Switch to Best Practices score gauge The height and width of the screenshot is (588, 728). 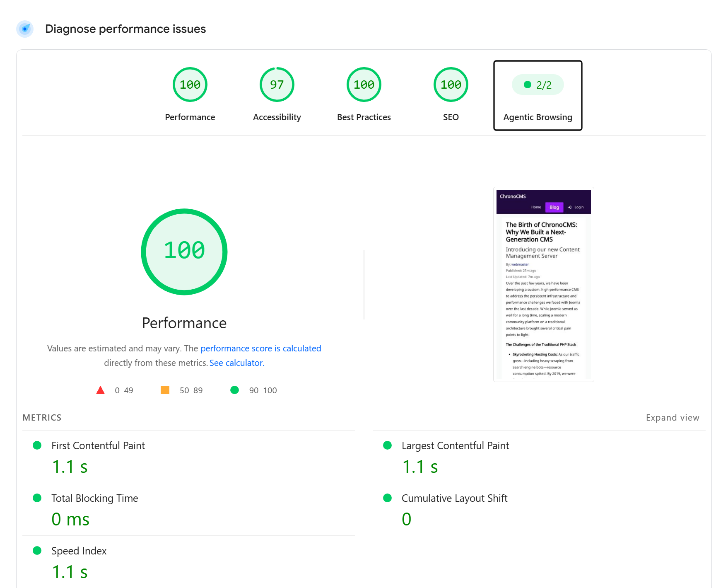pos(364,95)
